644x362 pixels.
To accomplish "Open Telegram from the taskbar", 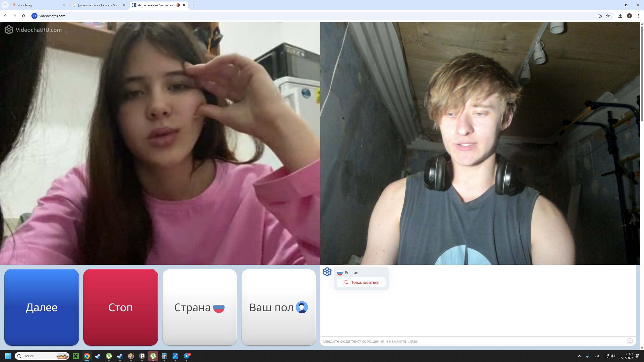I will click(x=186, y=356).
